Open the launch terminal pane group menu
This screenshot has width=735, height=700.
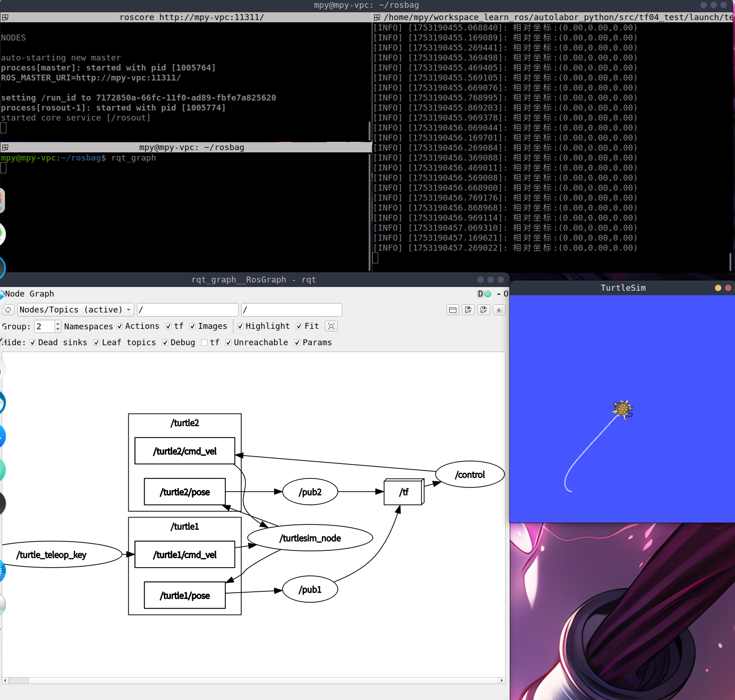[377, 17]
